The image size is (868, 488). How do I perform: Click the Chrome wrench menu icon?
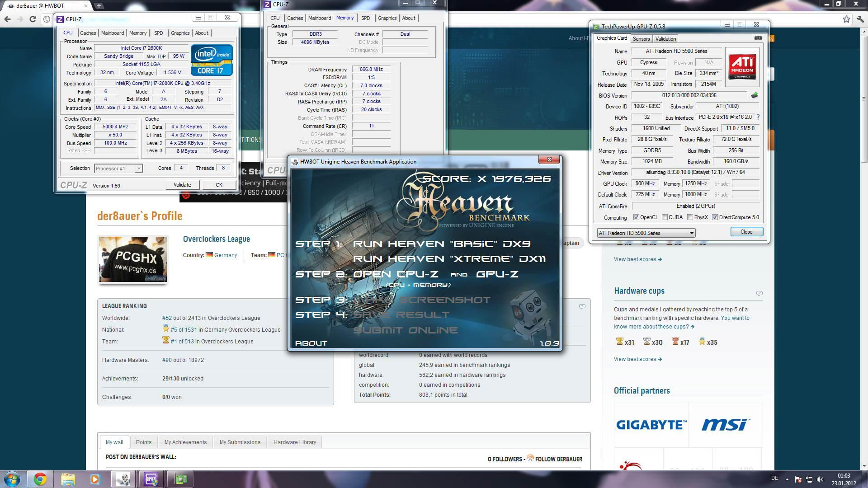(x=860, y=19)
